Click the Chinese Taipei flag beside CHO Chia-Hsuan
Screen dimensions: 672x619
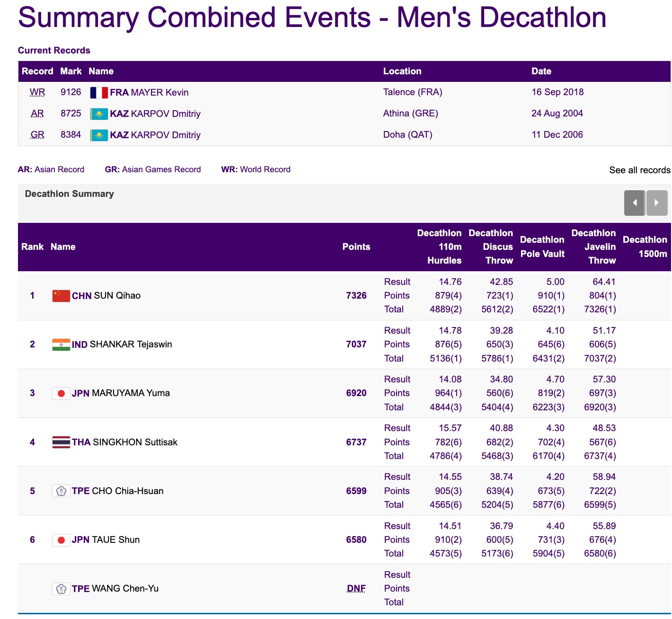coord(61,491)
